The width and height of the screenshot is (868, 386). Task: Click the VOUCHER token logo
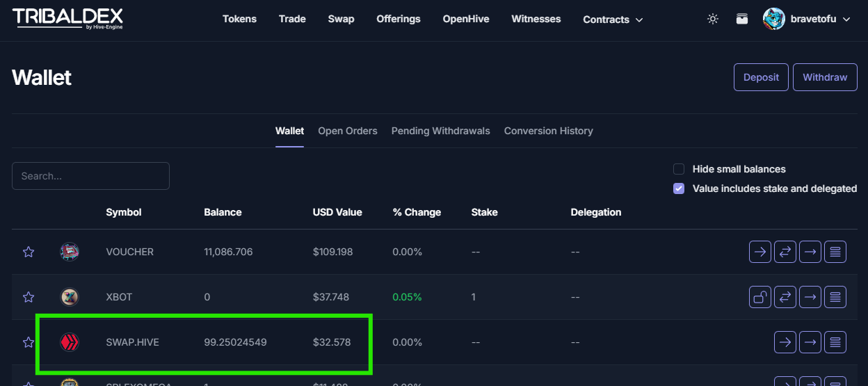pos(70,252)
